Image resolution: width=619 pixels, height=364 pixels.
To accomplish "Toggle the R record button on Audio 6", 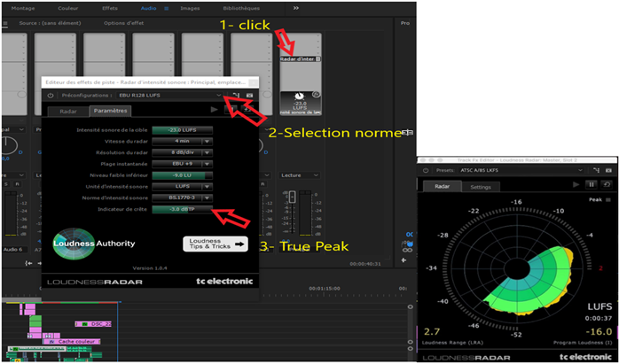I will click(x=17, y=184).
